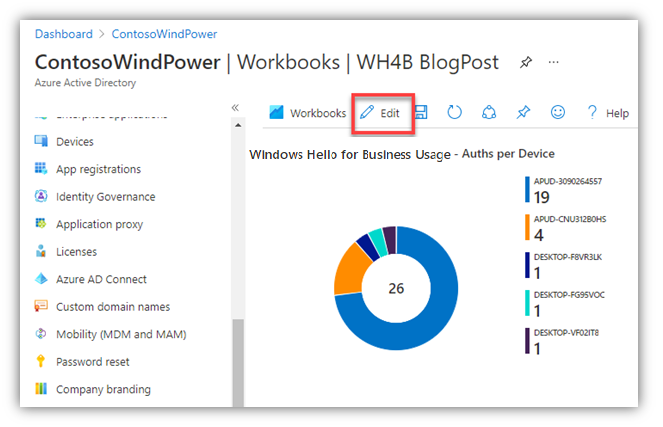
Task: Select legend entry APUD-CNU312B0HS
Action: tap(566, 227)
